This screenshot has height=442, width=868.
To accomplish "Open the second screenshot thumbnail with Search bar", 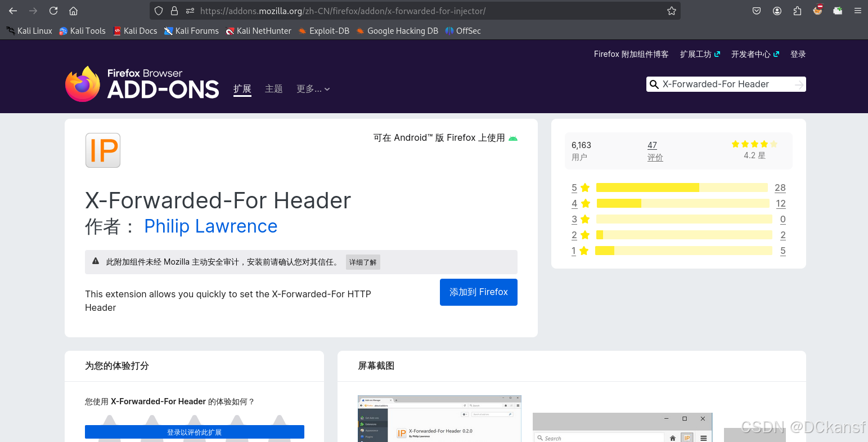I will coord(623,427).
